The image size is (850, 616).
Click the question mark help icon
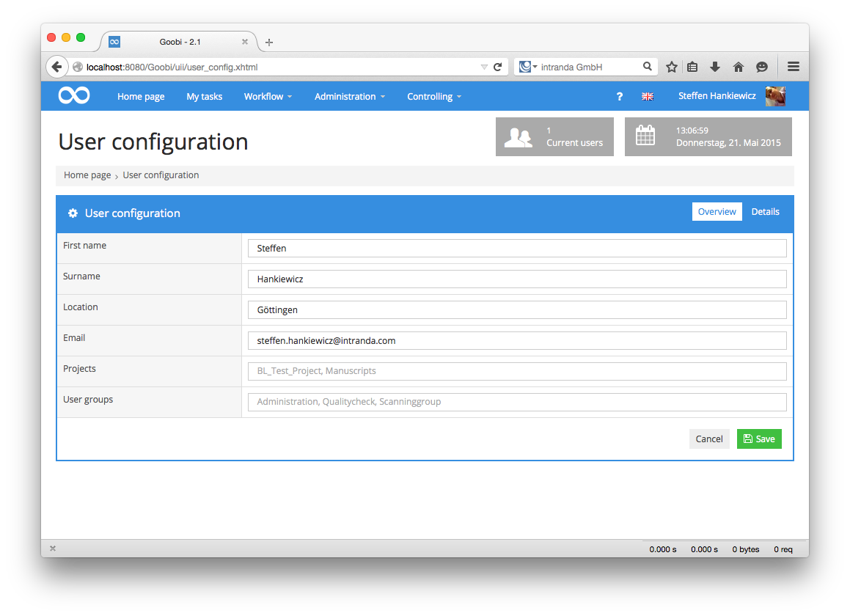620,97
